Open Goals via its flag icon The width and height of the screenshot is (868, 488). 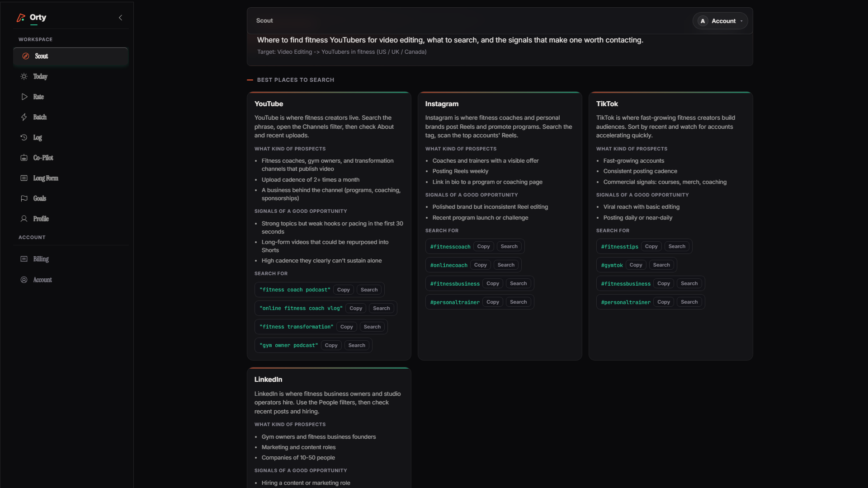coord(24,198)
